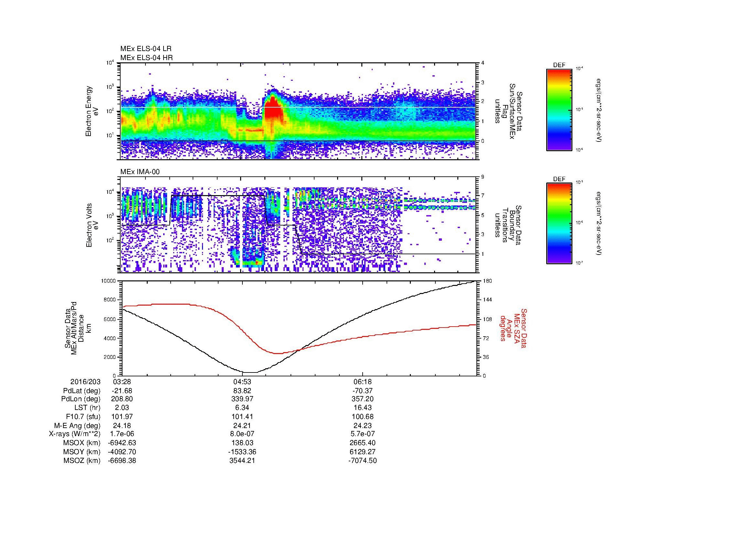
Task: Click the MSOZ value '3544.21'
Action: 242,461
